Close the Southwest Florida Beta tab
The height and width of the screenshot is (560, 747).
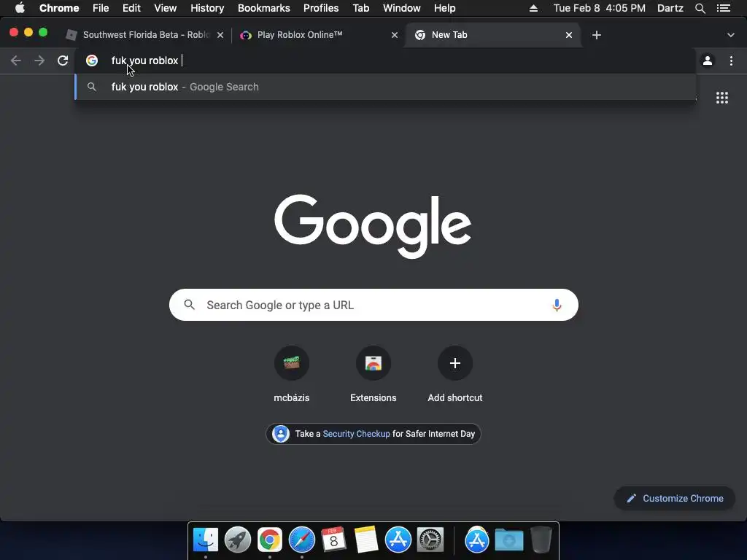tap(220, 35)
